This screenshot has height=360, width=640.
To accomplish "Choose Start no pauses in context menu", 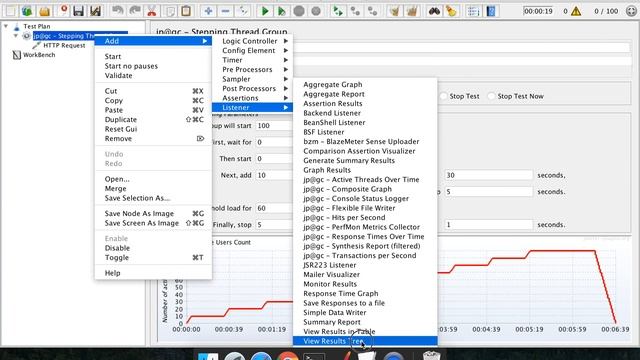I will [x=153, y=66].
